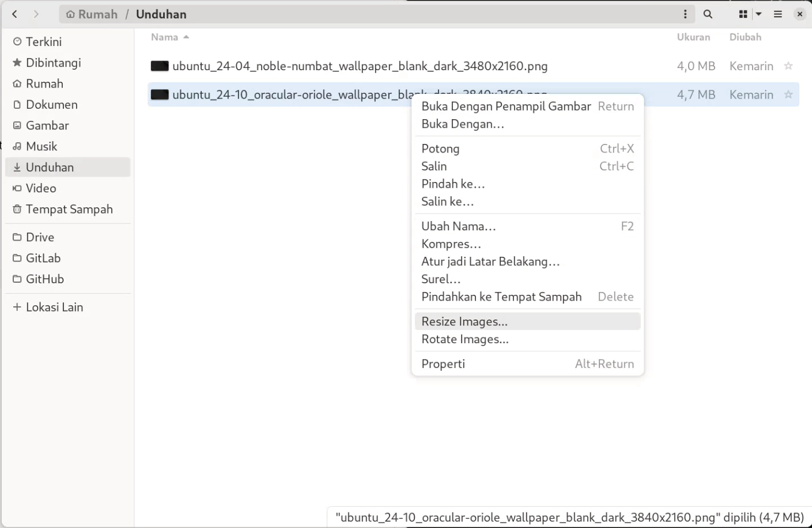Select Rotate Images... menu entry
This screenshot has width=812, height=528.
click(x=464, y=339)
